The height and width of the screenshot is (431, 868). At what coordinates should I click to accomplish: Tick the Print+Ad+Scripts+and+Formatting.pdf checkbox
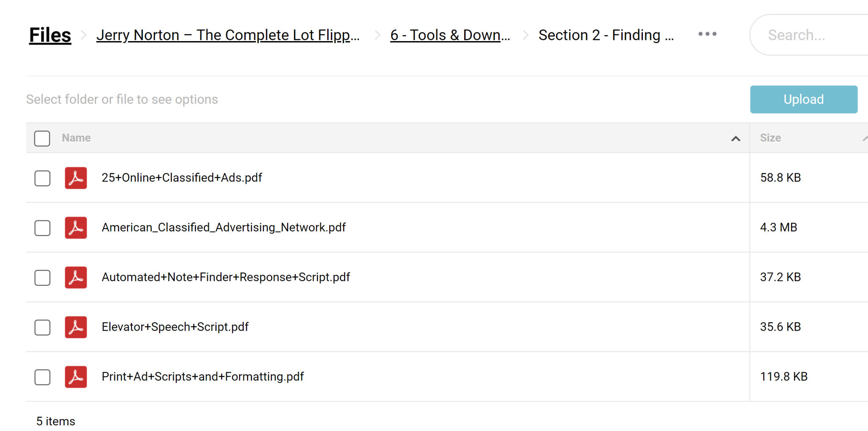click(42, 377)
